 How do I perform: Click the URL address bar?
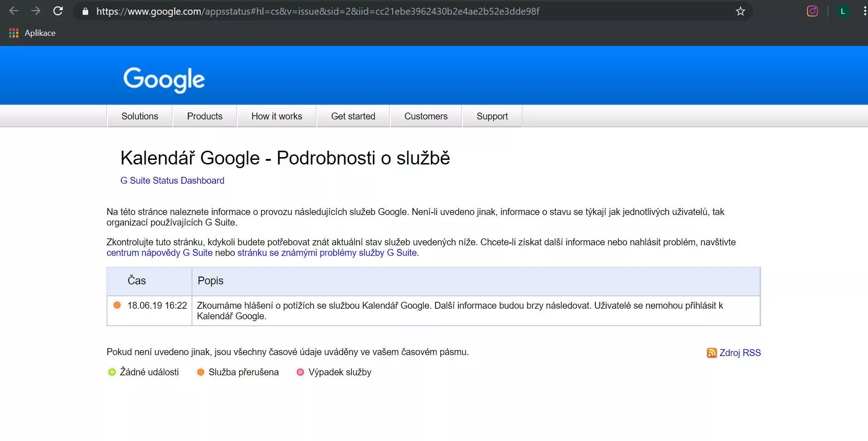click(367, 11)
